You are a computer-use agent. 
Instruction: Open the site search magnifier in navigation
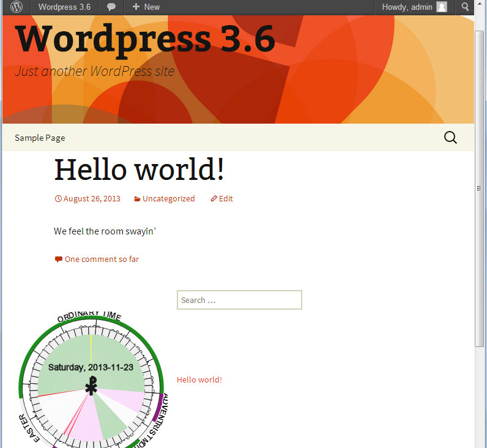[x=450, y=137]
